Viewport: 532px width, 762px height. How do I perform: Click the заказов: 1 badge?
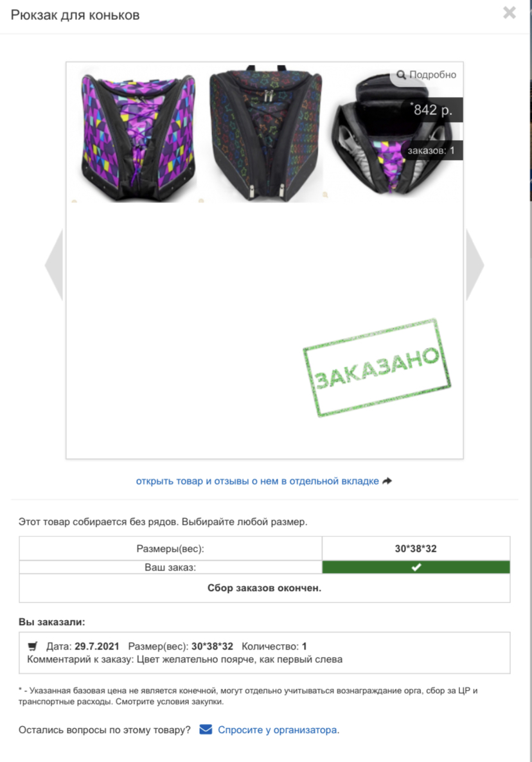431,150
